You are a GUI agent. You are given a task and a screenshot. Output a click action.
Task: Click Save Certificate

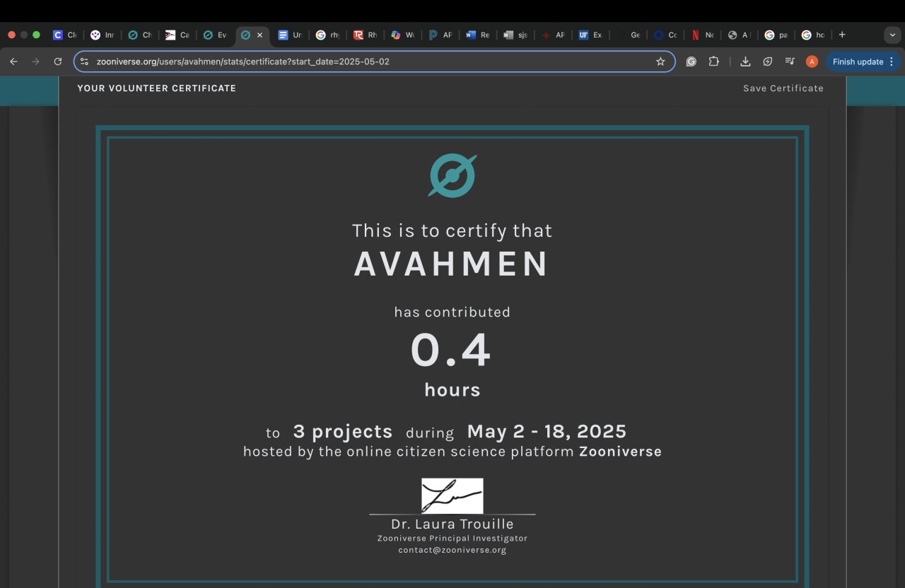point(783,88)
